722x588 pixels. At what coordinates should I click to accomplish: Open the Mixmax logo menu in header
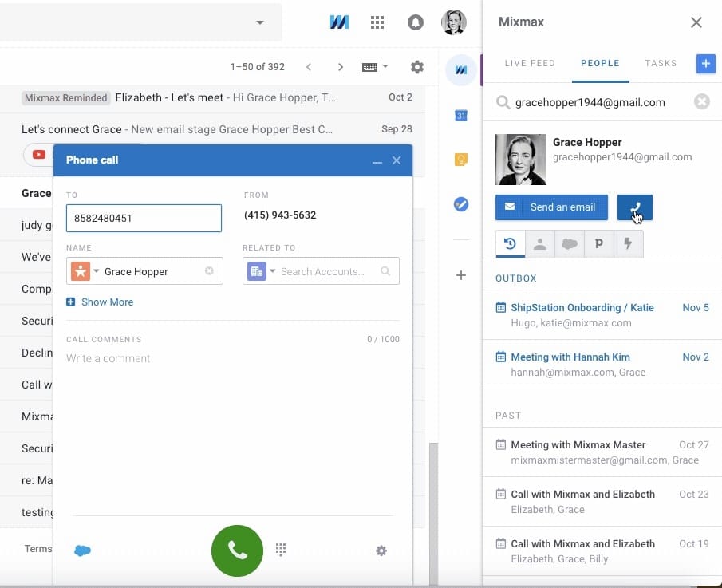[x=339, y=22]
